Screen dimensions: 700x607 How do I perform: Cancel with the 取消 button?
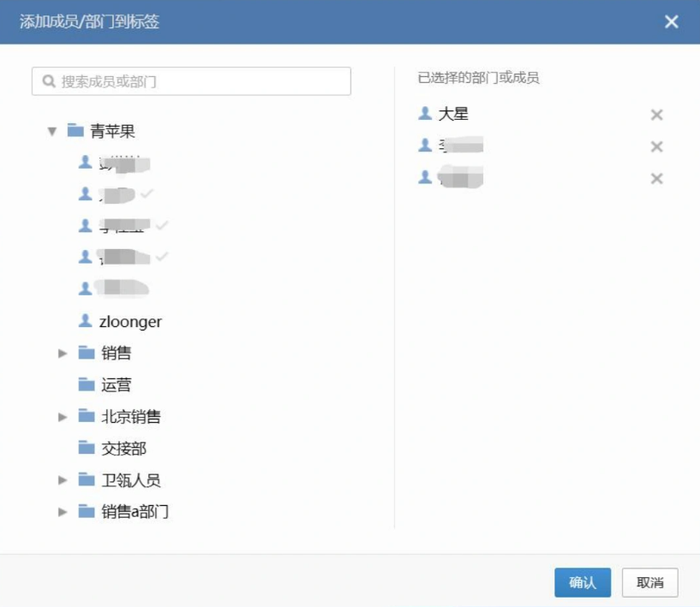650,582
